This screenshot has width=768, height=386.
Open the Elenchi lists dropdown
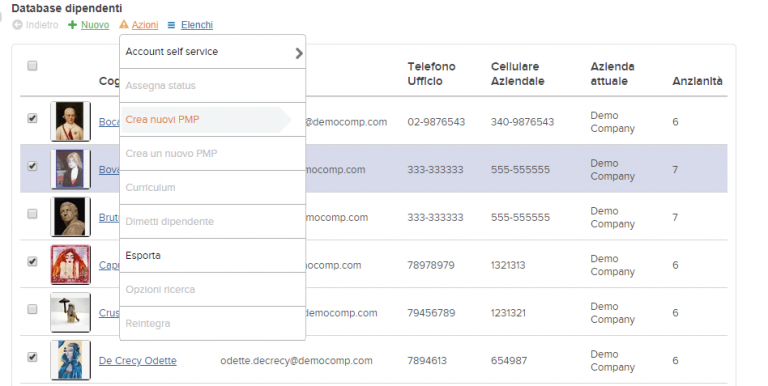(x=197, y=25)
